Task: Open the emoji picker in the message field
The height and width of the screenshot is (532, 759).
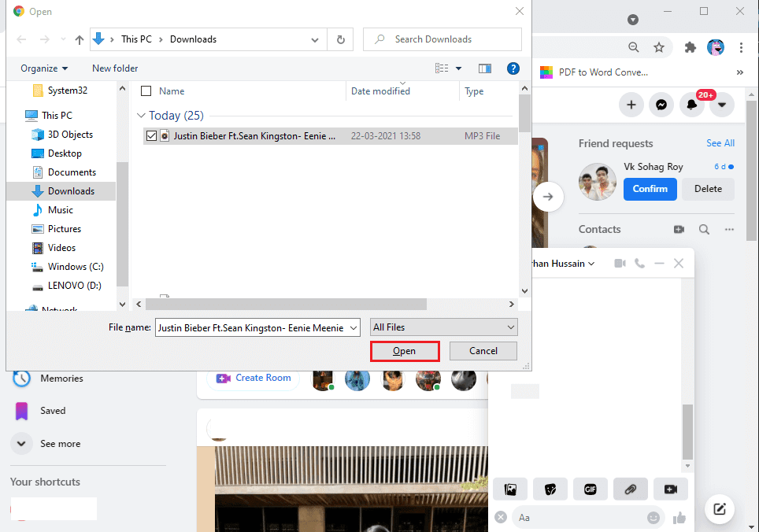Action: (653, 517)
